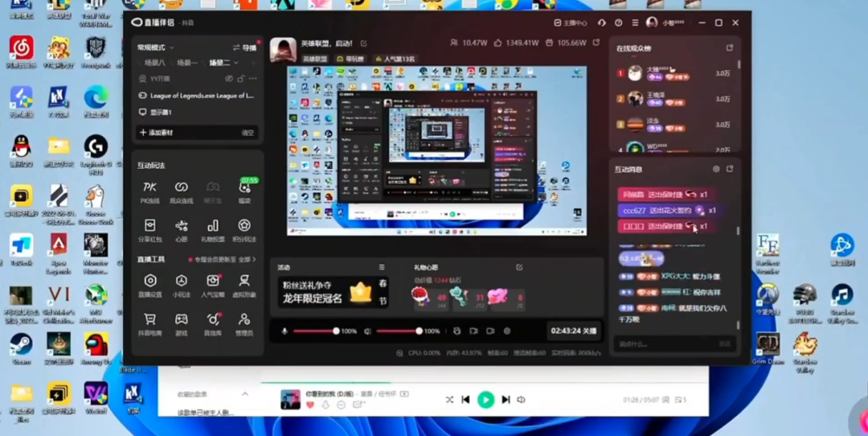Open 积分玩法 points tool

coord(244,230)
